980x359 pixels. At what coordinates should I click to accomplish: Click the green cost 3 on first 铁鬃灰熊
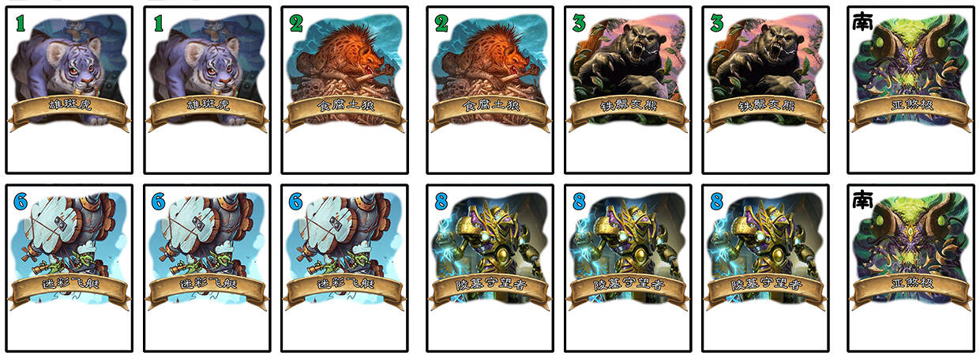coord(579,23)
